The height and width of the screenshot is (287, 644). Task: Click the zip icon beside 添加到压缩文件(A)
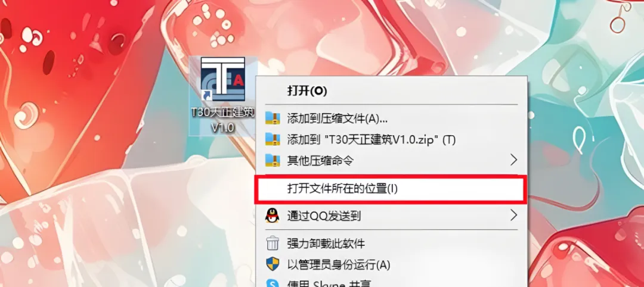[x=273, y=118]
